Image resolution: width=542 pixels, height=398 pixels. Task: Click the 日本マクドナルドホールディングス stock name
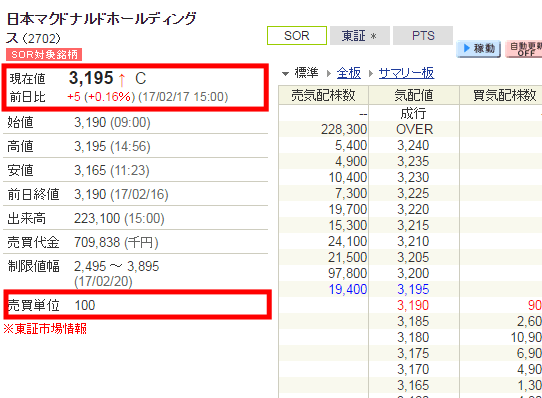coord(101,28)
